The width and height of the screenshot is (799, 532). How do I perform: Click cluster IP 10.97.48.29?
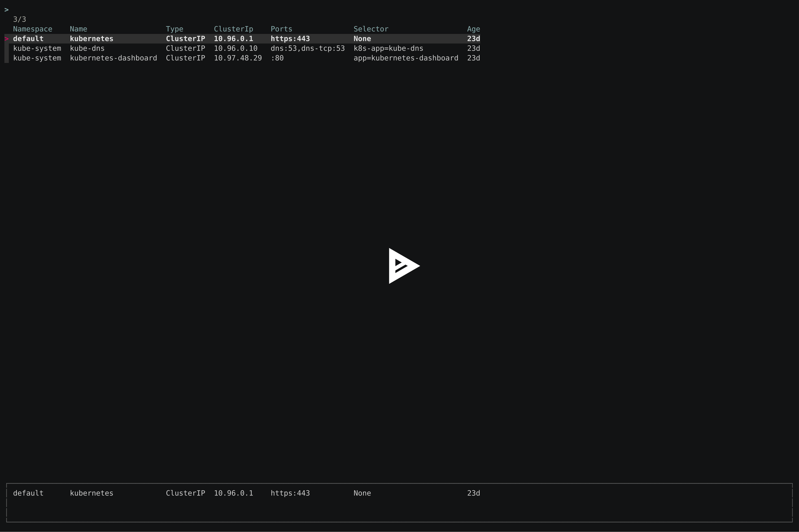pyautogui.click(x=238, y=58)
